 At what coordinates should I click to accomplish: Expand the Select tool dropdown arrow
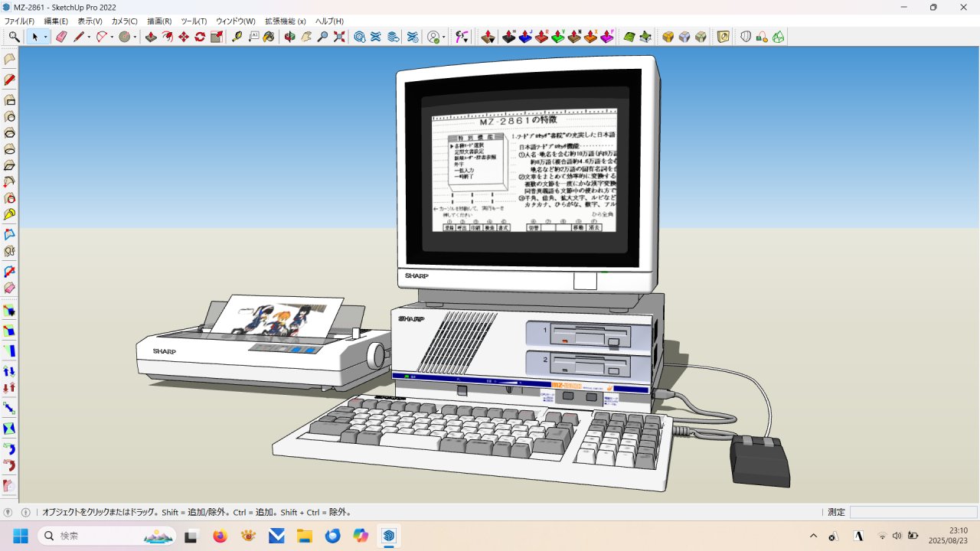[46, 37]
